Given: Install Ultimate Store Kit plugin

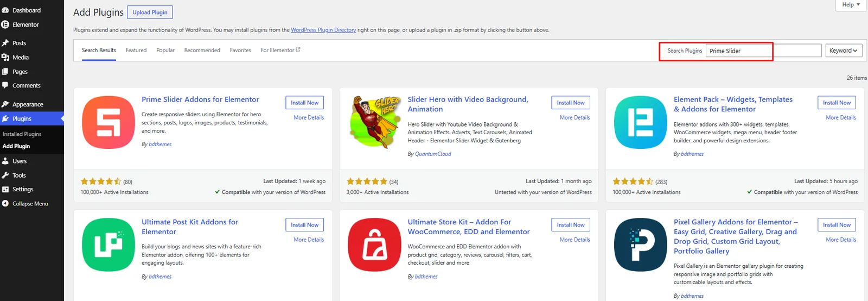Looking at the screenshot, I should pyautogui.click(x=571, y=225).
